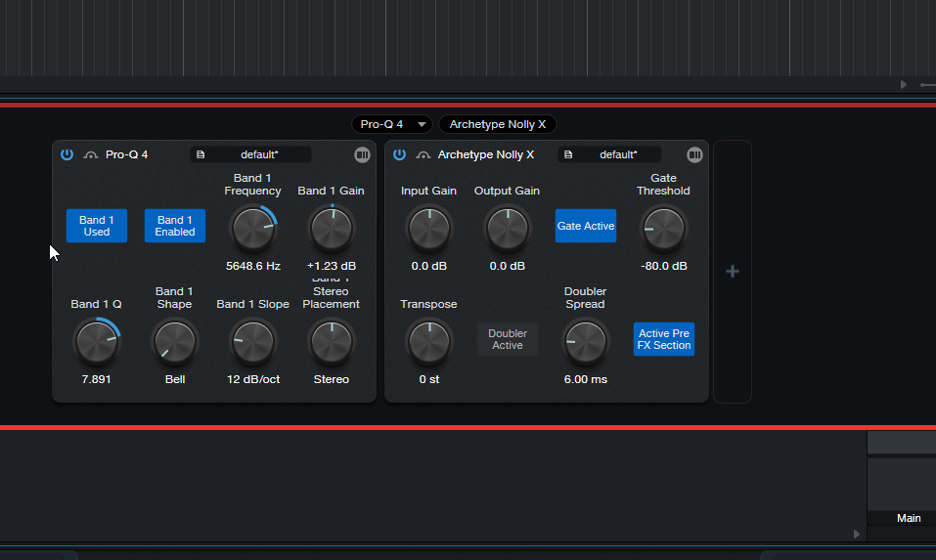The width and height of the screenshot is (936, 560).
Task: Click 0 st transpose value
Action: click(429, 379)
